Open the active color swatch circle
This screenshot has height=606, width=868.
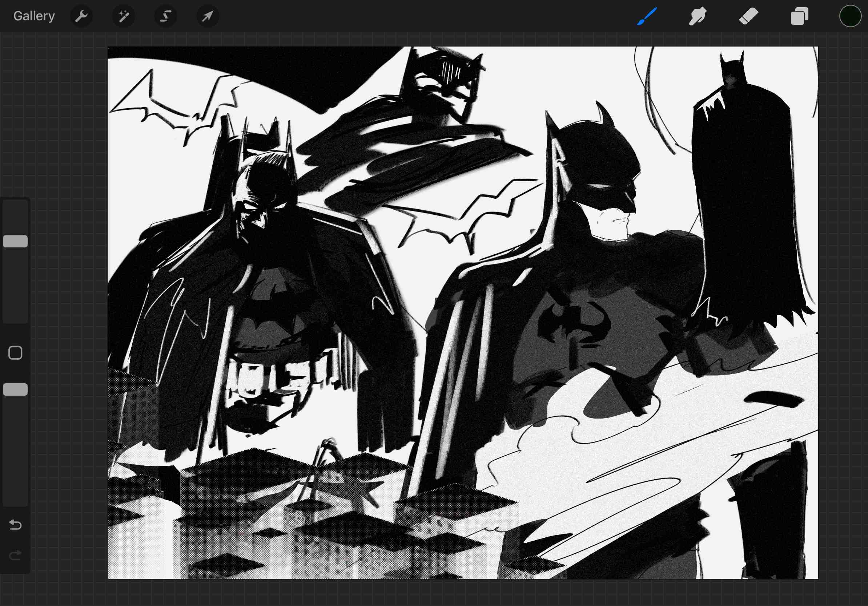click(850, 16)
